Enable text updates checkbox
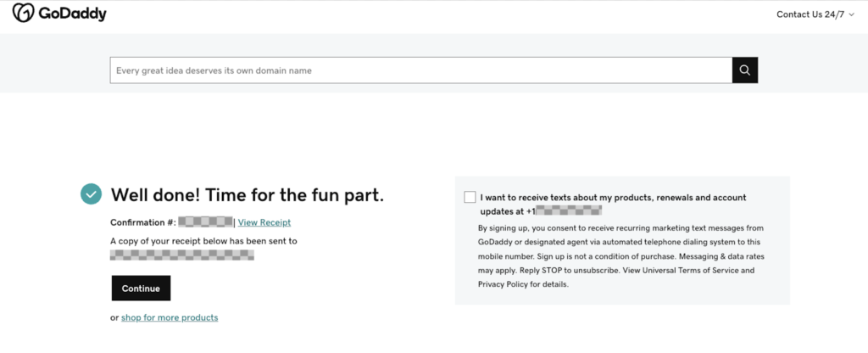 coord(470,198)
